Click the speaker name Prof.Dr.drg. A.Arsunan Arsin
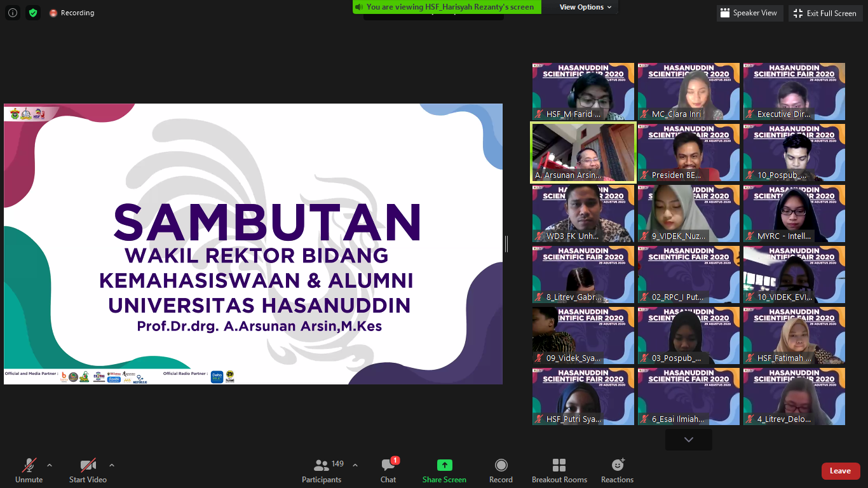The height and width of the screenshot is (488, 868). click(x=259, y=327)
